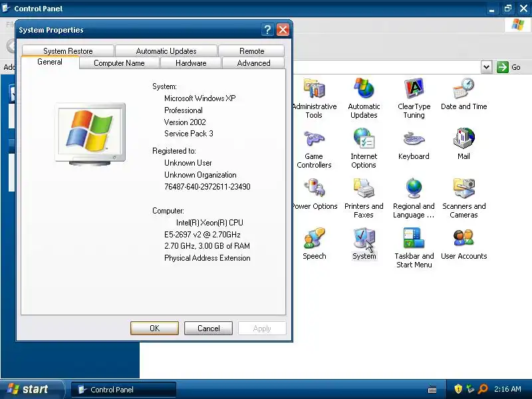Image resolution: width=532 pixels, height=399 pixels.
Task: Click the 'Unknown Organization' text
Action: point(200,175)
